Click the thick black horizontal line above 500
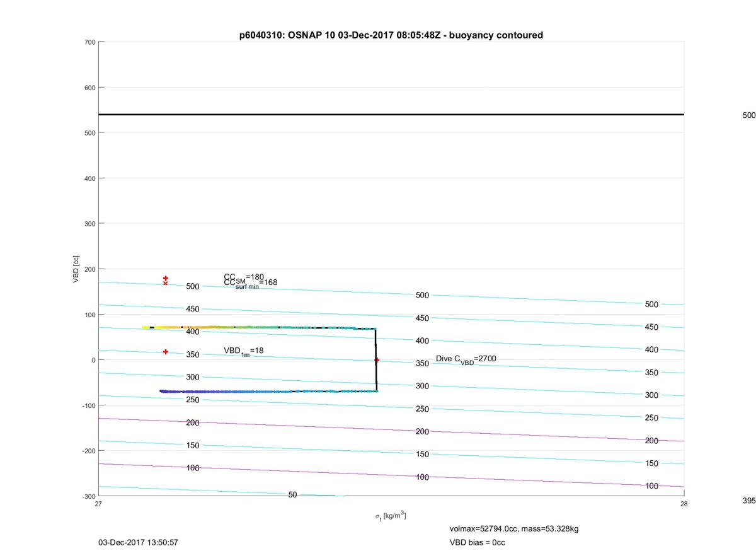 (x=391, y=115)
